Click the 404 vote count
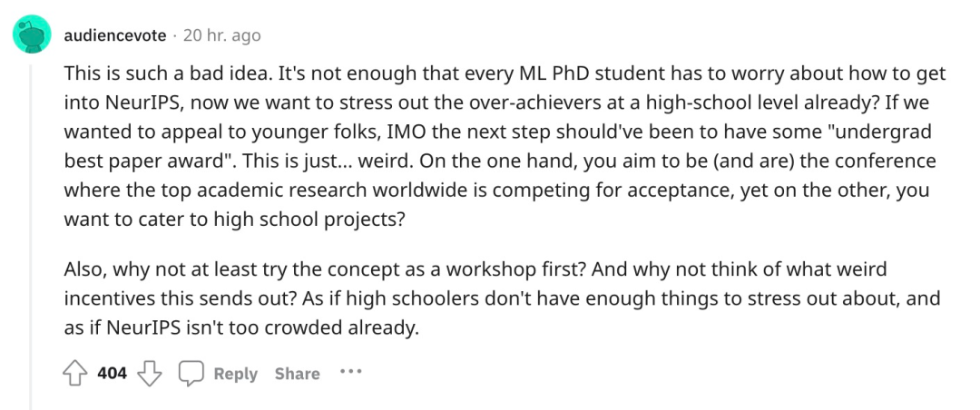 (112, 373)
